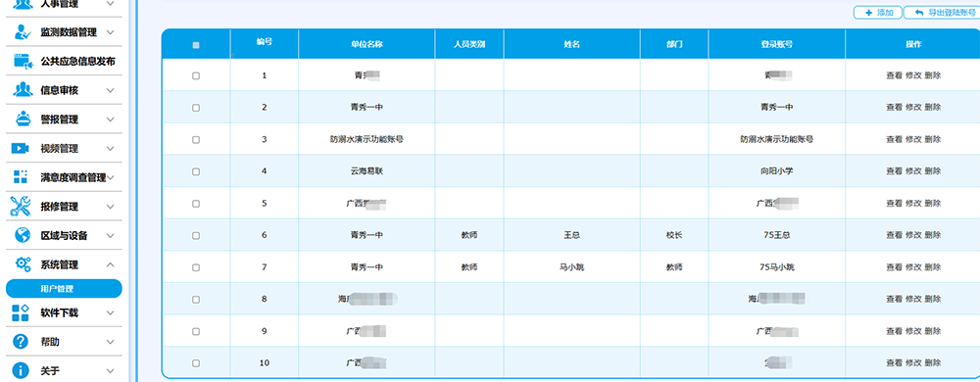Screen dimensions: 980x382
Task: Click 删除 in row 3
Action: point(933,140)
